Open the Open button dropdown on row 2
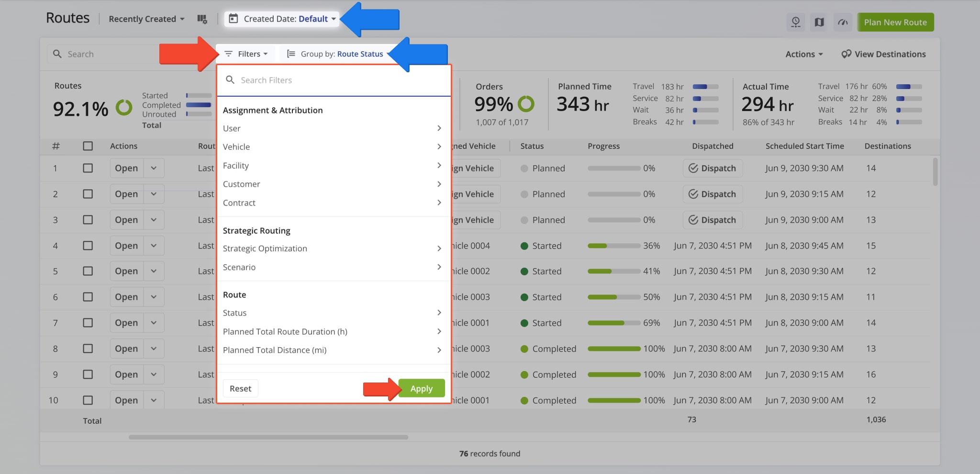The height and width of the screenshot is (474, 980). pyautogui.click(x=154, y=194)
